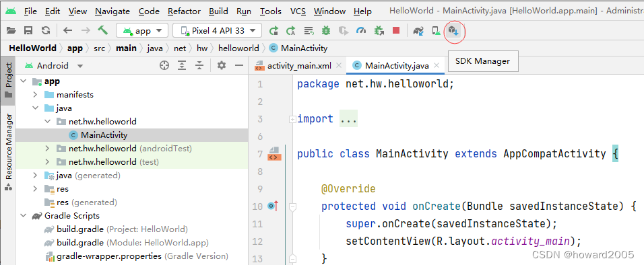Image resolution: width=644 pixels, height=265 pixels.
Task: Click the Profile app gauge icon
Action: click(361, 30)
